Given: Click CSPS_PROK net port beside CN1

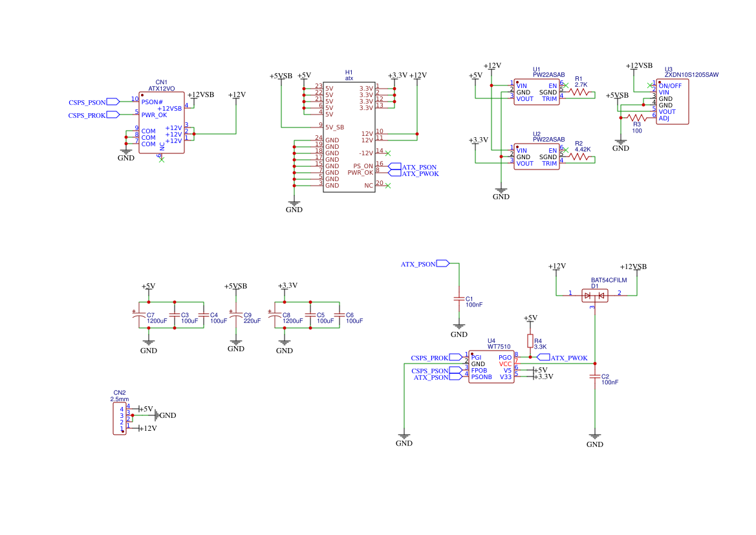Looking at the screenshot, I should pyautogui.click(x=94, y=115).
